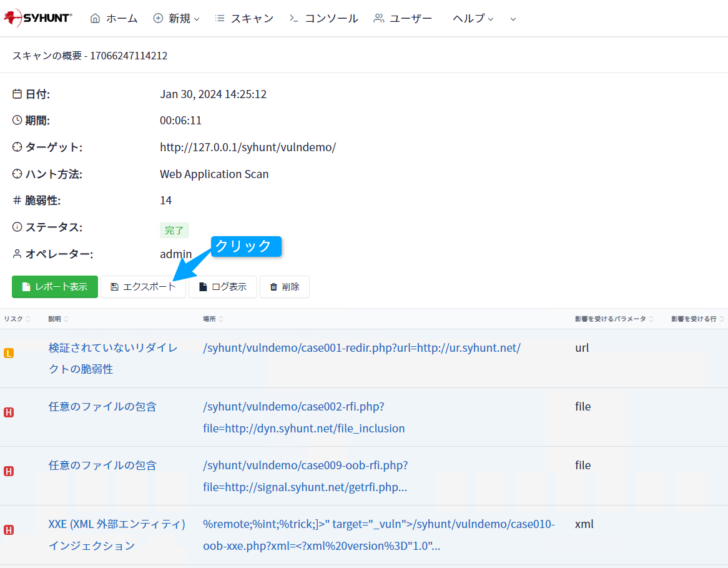Screen dimensions: 728x568
Task: Click the エクスポート button
Action: click(143, 287)
